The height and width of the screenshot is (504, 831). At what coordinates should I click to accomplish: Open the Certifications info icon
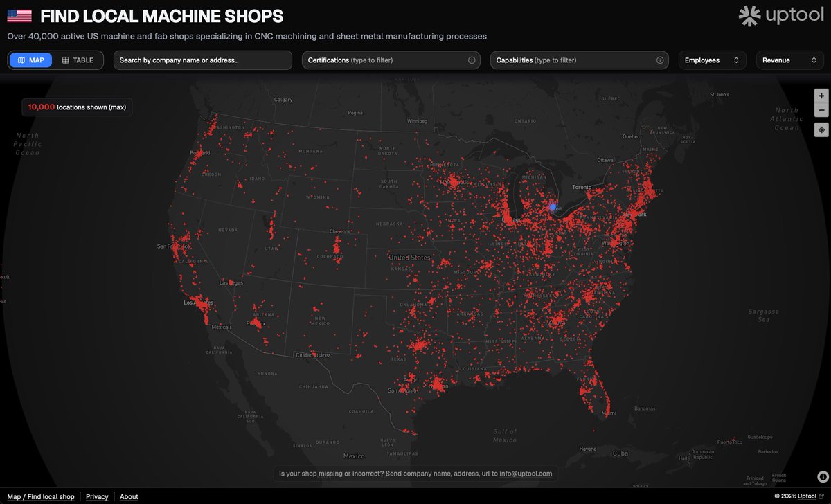pyautogui.click(x=472, y=60)
